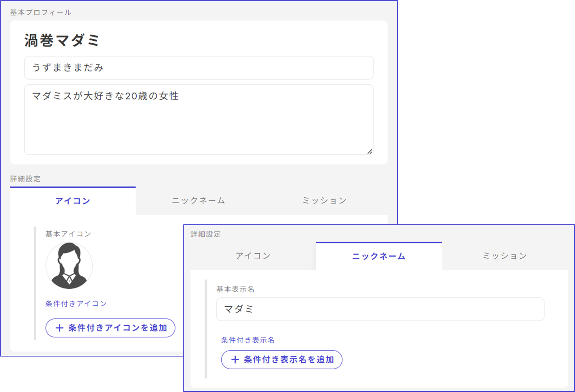Click the 基本アイコン label above the avatar
575x392 pixels.
[x=68, y=234]
